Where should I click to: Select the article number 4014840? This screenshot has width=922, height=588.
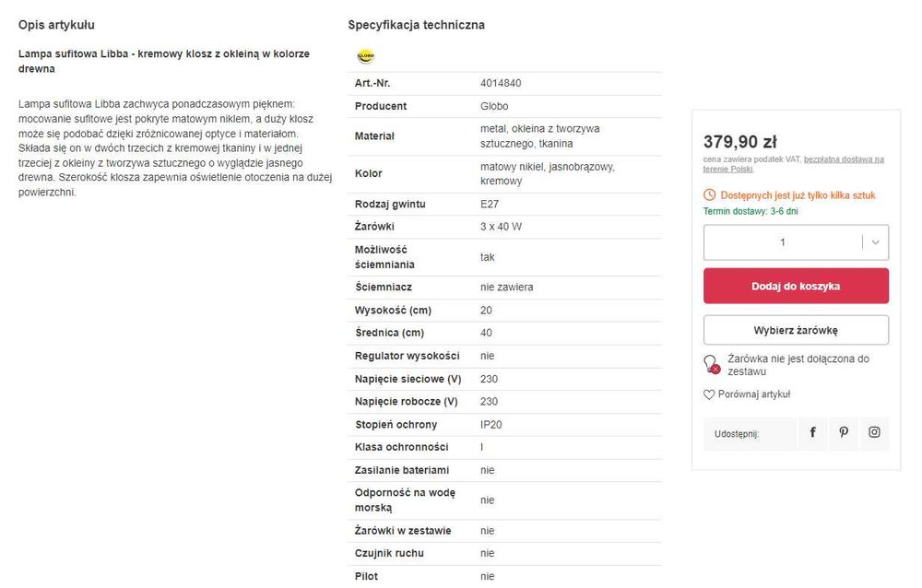click(x=501, y=83)
